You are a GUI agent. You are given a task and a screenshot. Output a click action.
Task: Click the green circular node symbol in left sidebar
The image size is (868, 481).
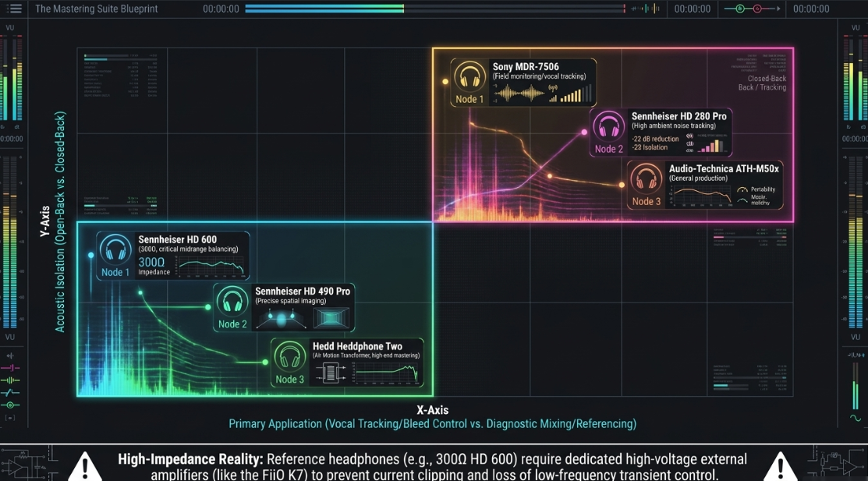[x=10, y=405]
